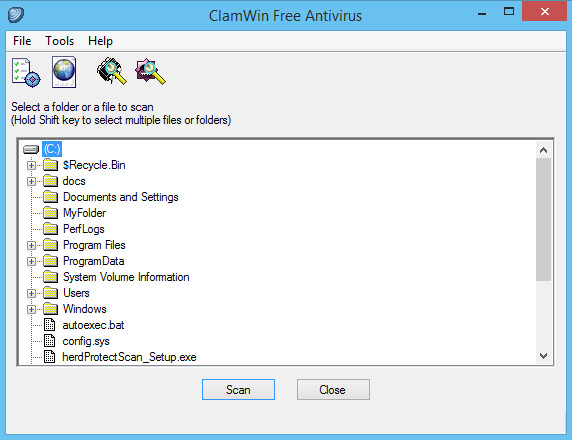The image size is (572, 440).
Task: Open the File menu
Action: point(22,41)
